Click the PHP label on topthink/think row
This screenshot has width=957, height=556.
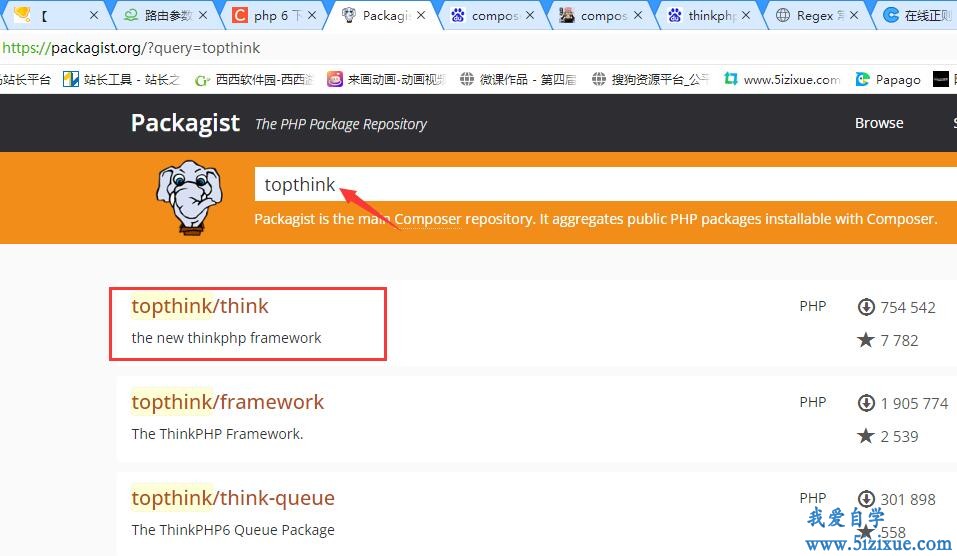(x=812, y=306)
